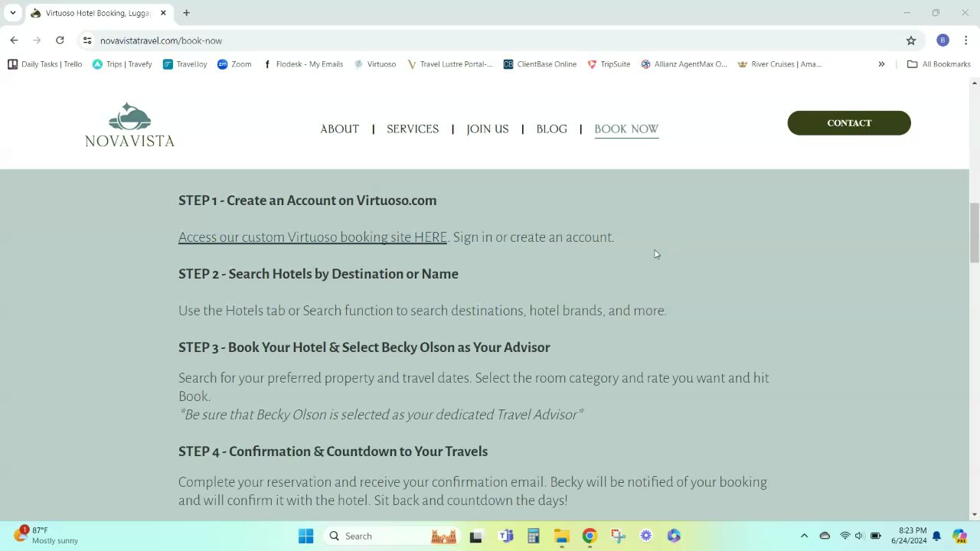Viewport: 980px width, 551px height.
Task: Show hidden system tray icons
Action: tap(804, 536)
